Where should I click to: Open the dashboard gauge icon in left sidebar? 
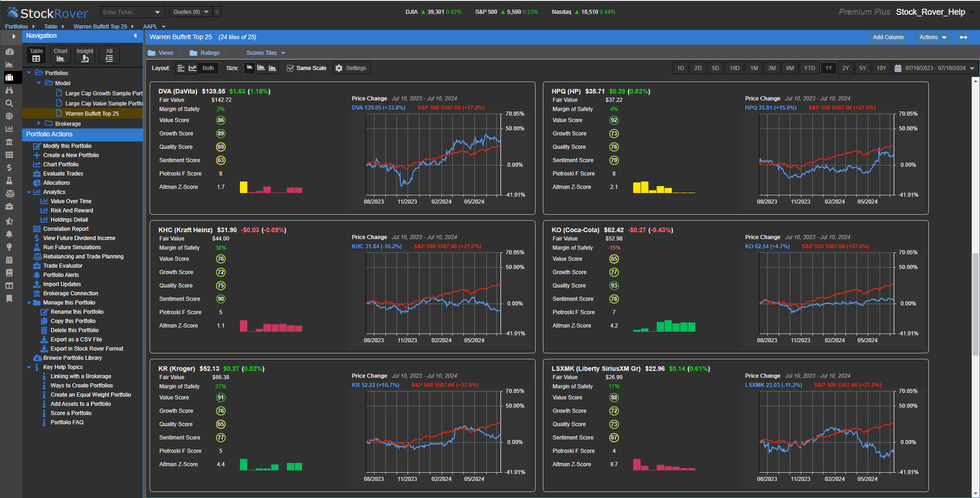click(9, 52)
